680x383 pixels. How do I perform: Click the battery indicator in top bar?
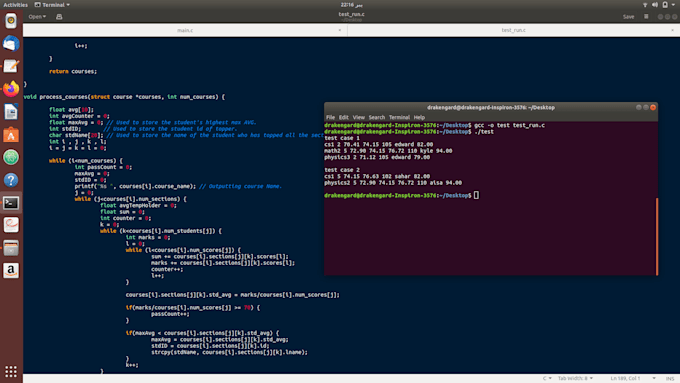point(665,5)
